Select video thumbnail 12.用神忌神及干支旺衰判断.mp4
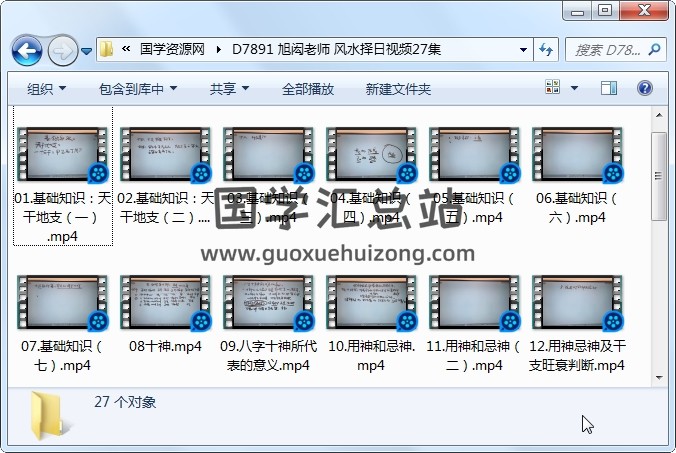676x453 pixels. click(578, 303)
